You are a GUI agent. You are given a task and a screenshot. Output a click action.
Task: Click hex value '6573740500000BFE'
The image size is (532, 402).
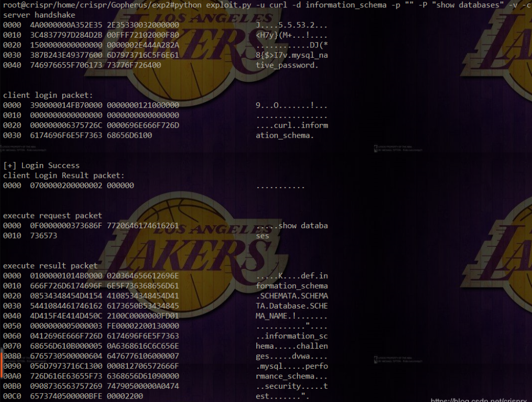[x=66, y=396]
